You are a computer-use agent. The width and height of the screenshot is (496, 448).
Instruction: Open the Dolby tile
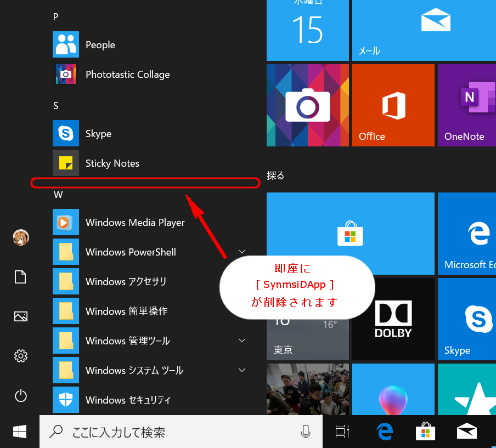pos(393,319)
